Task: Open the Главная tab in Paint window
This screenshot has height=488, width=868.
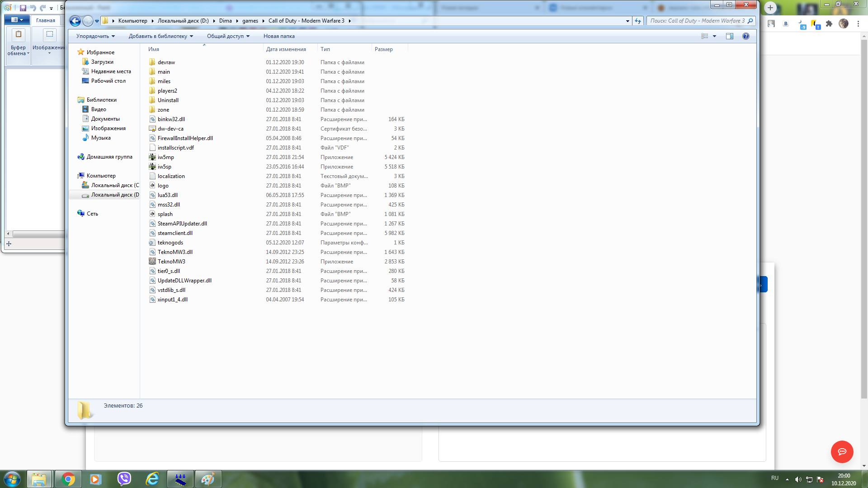Action: pyautogui.click(x=46, y=20)
